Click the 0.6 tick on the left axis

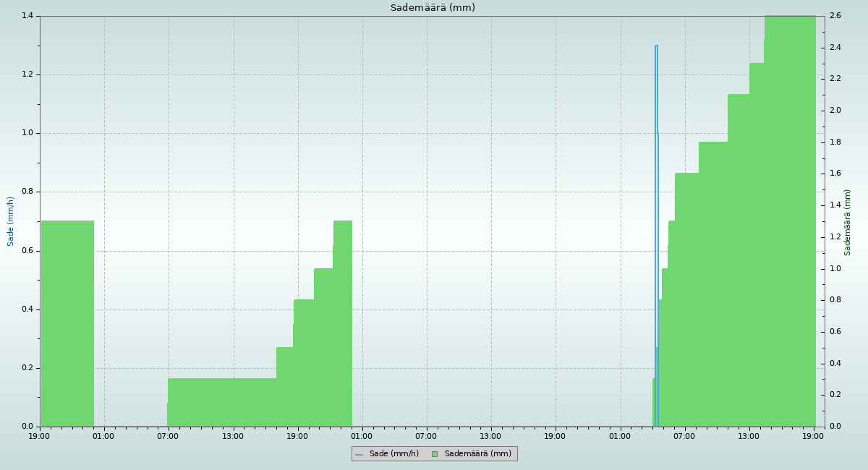(28, 251)
